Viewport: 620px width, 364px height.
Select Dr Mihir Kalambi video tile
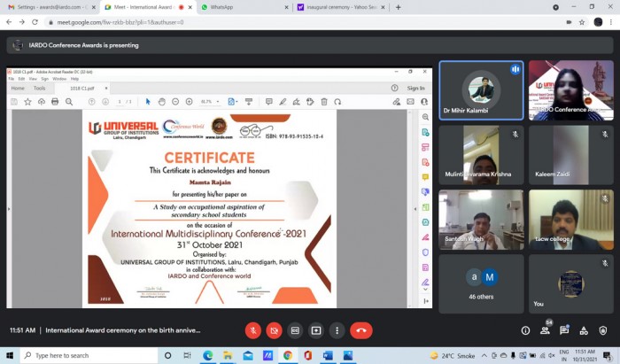(x=481, y=90)
